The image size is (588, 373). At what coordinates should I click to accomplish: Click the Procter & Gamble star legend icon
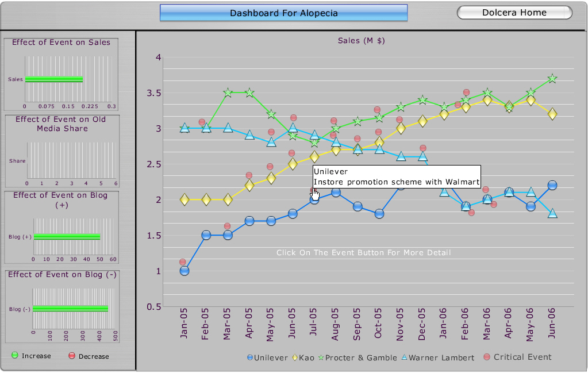pos(320,357)
